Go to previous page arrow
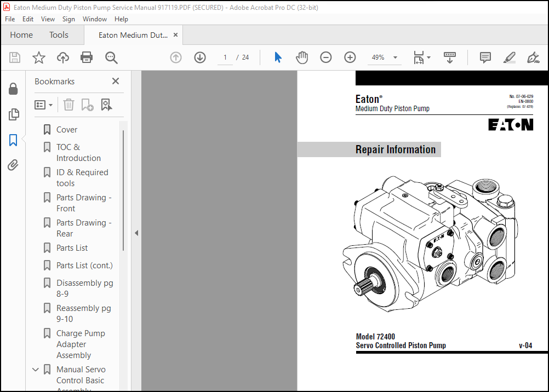The image size is (549, 392). 176,57
